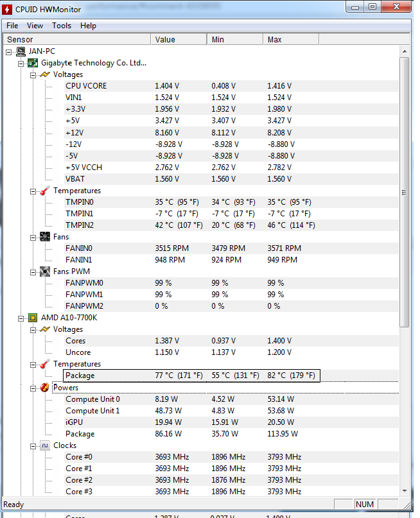Select the Core #2 clock row

click(x=232, y=480)
